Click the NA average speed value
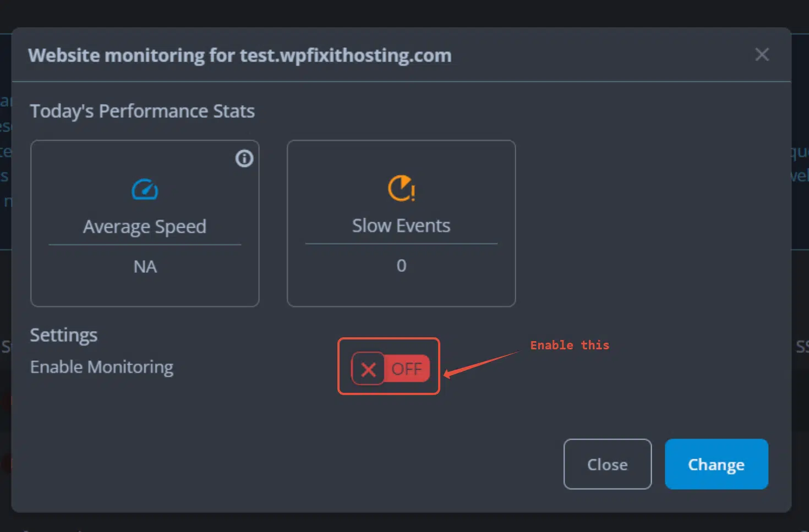Viewport: 809px width, 532px height. pos(145,267)
